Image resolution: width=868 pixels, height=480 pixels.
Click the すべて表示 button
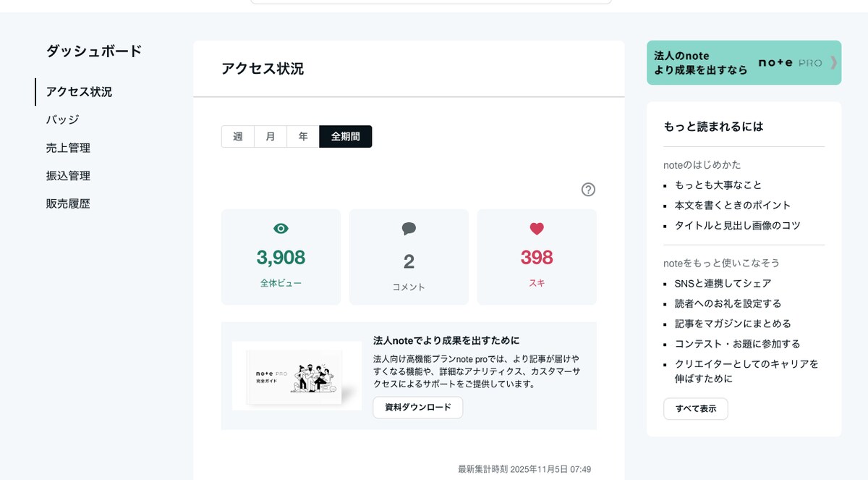coord(696,408)
